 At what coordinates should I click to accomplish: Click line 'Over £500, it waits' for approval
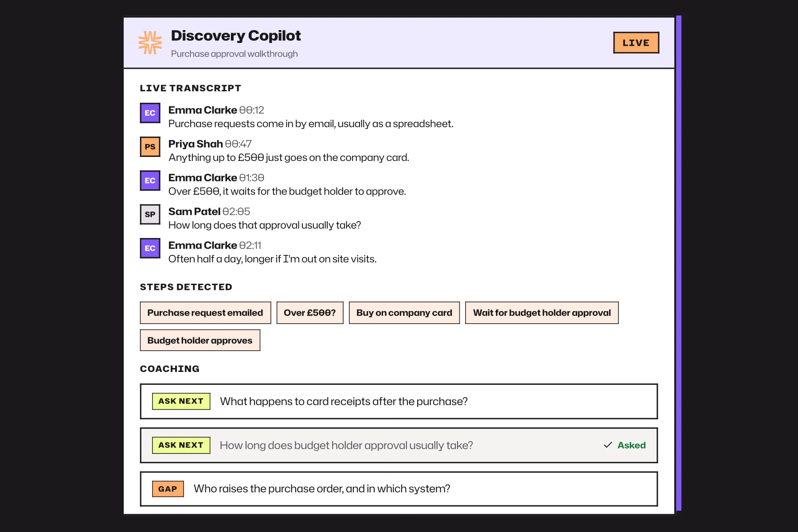[287, 192]
